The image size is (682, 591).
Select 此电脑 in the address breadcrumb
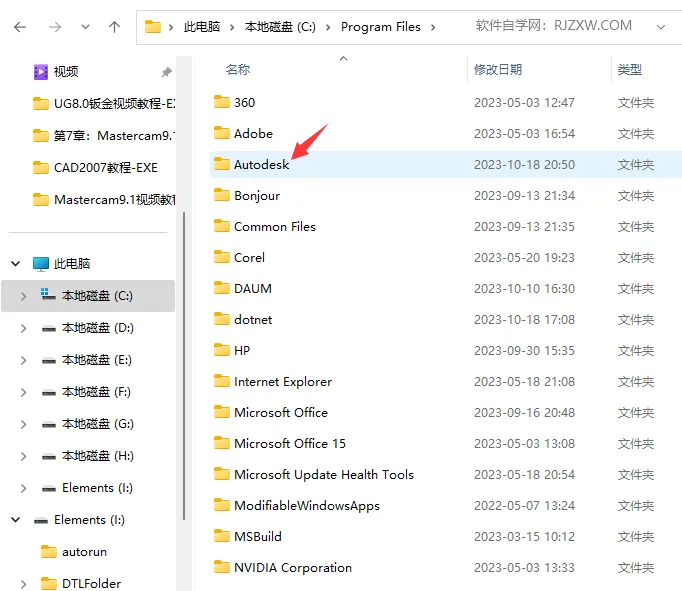202,27
